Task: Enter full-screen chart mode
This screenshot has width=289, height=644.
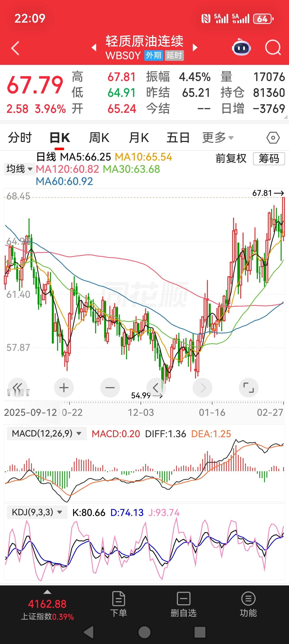Action: (248, 388)
